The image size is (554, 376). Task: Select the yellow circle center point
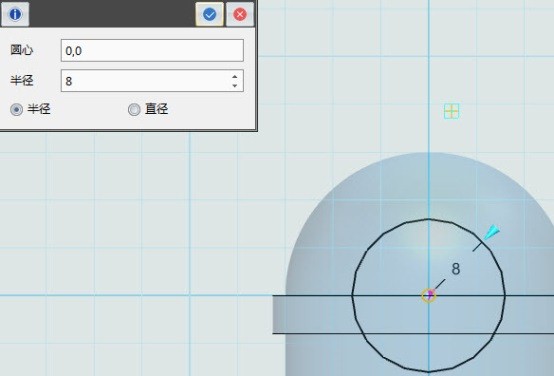(429, 295)
